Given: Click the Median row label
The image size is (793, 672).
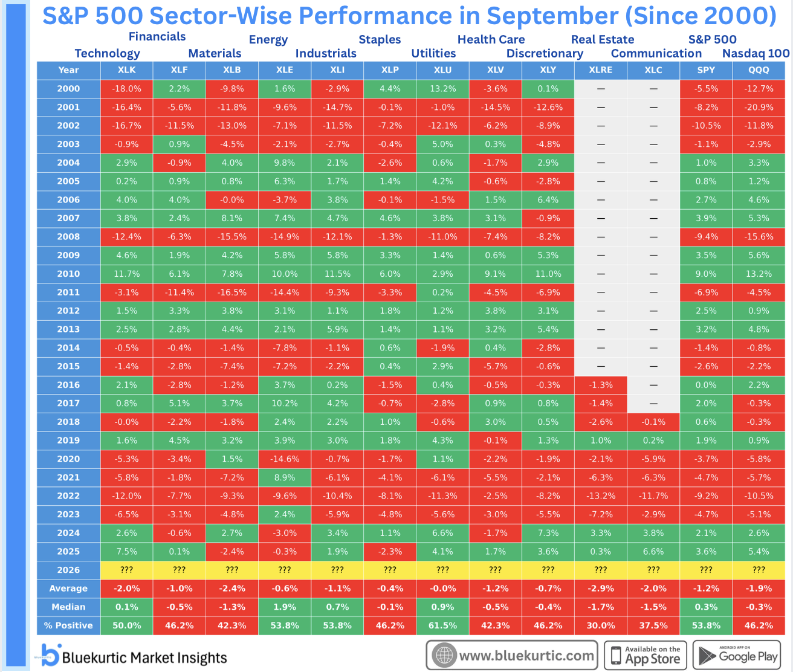Looking at the screenshot, I should click(x=68, y=607).
